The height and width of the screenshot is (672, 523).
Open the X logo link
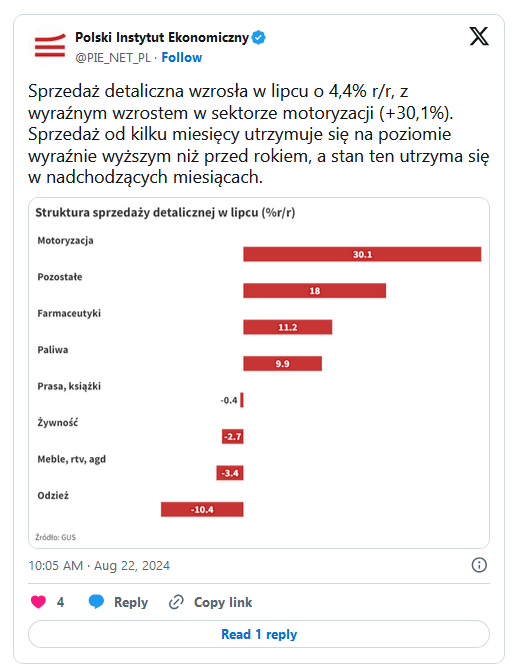click(479, 36)
